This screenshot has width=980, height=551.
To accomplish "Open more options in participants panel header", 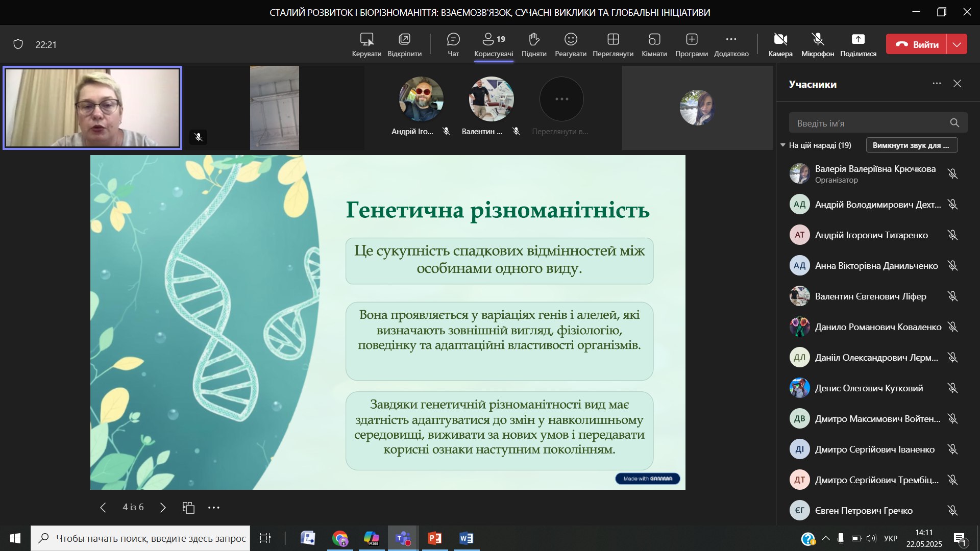I will coord(937,84).
